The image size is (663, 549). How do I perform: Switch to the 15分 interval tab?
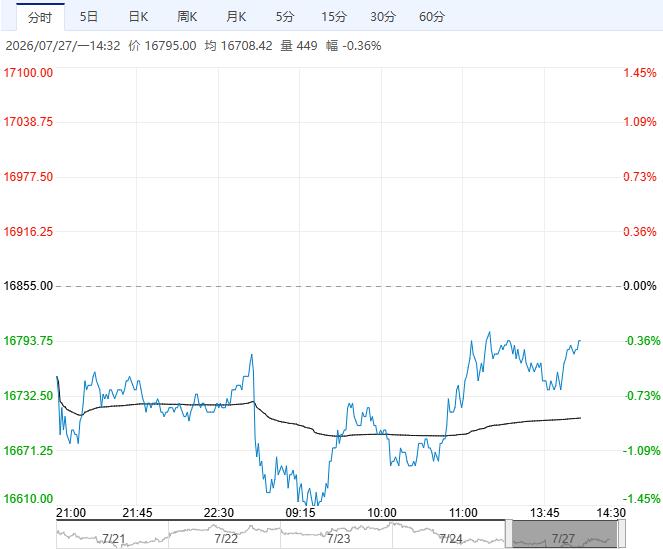(334, 16)
